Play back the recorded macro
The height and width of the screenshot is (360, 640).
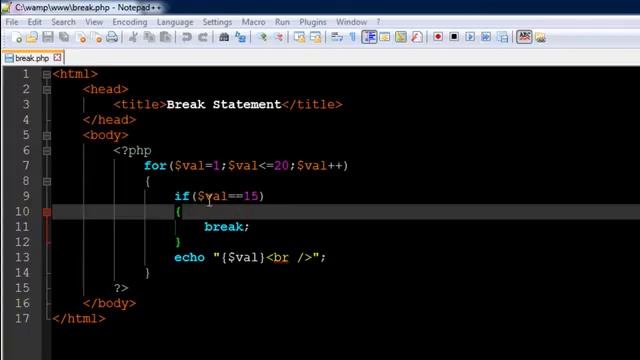pos(470,37)
